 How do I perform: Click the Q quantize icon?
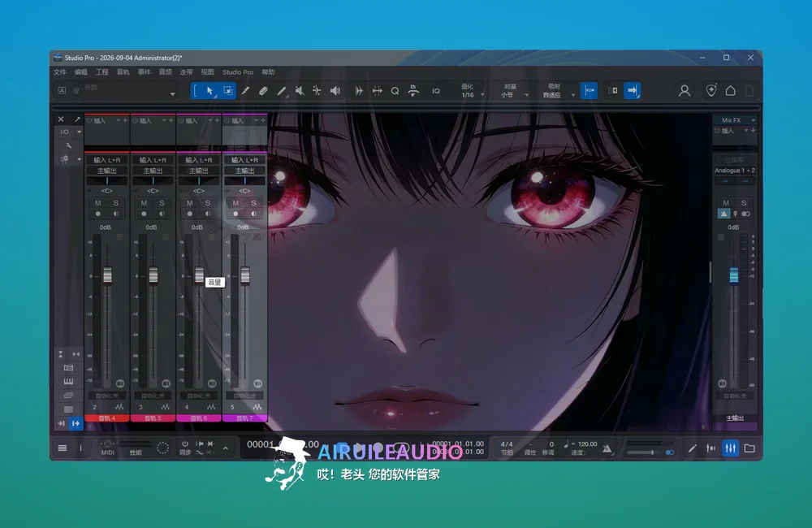395,91
